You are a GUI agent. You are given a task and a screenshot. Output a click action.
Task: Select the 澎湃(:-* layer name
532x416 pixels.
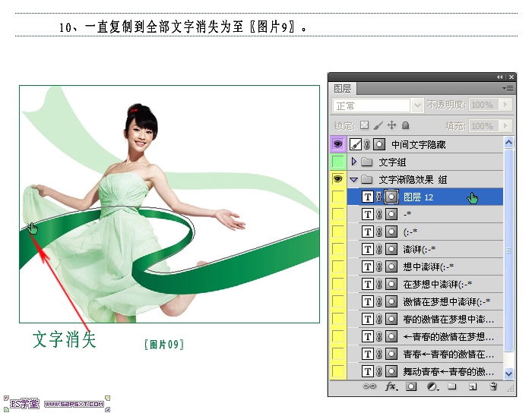click(x=420, y=250)
